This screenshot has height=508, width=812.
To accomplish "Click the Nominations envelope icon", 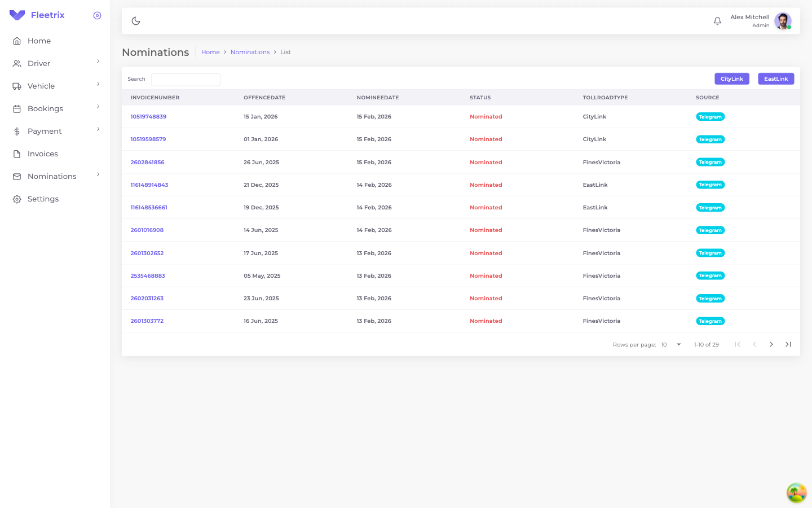I will point(17,177).
